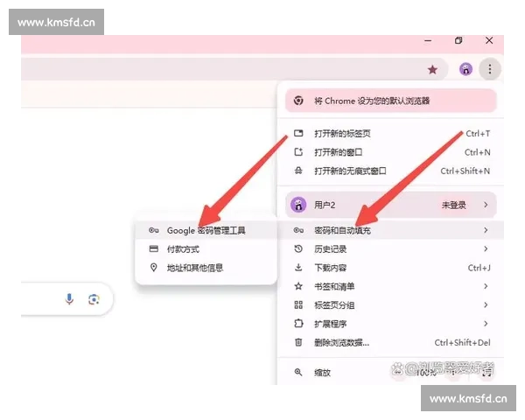Click 扩展程序 menu label

[x=330, y=324]
